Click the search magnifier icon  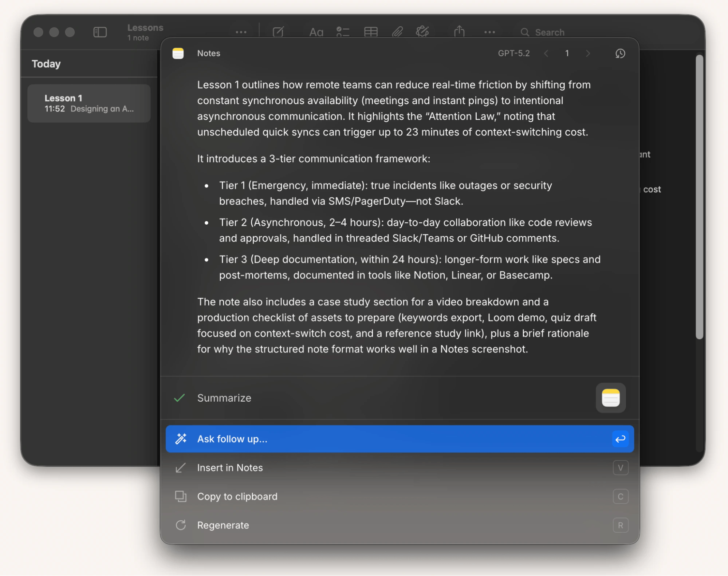tap(525, 32)
